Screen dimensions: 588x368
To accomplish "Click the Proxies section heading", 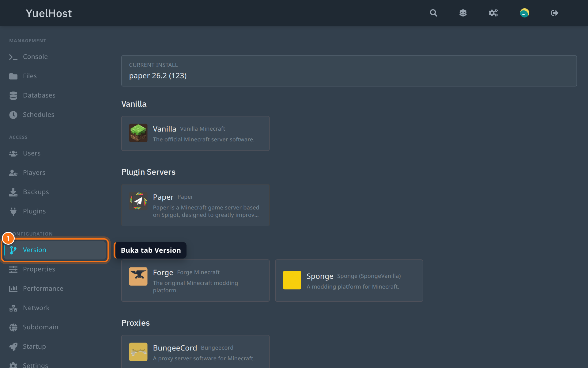I will (135, 323).
